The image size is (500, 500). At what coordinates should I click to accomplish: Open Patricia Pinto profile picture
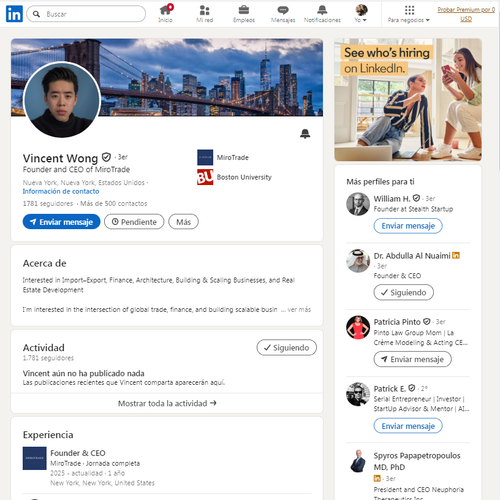click(358, 327)
